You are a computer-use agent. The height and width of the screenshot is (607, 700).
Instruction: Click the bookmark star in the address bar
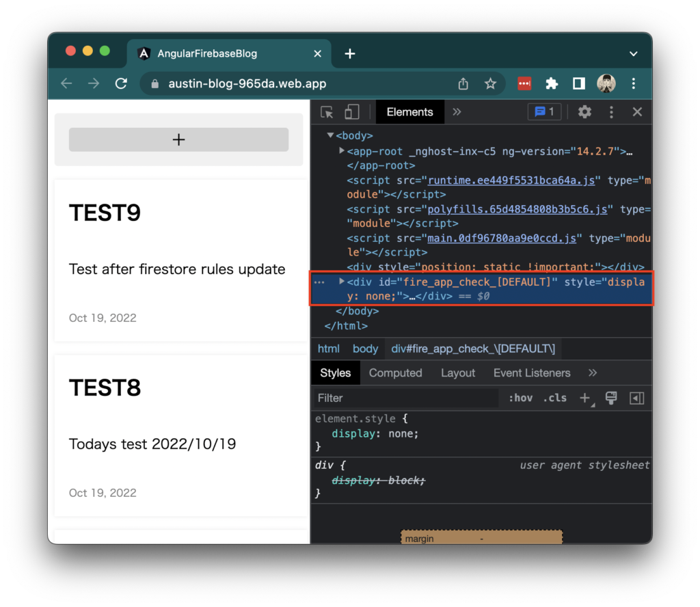490,83
